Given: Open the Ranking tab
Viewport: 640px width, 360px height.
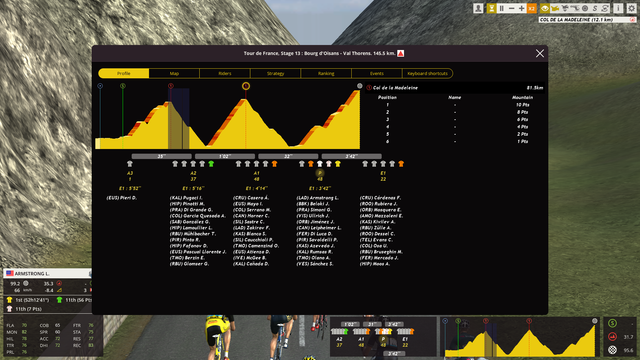Looking at the screenshot, I should [x=326, y=73].
